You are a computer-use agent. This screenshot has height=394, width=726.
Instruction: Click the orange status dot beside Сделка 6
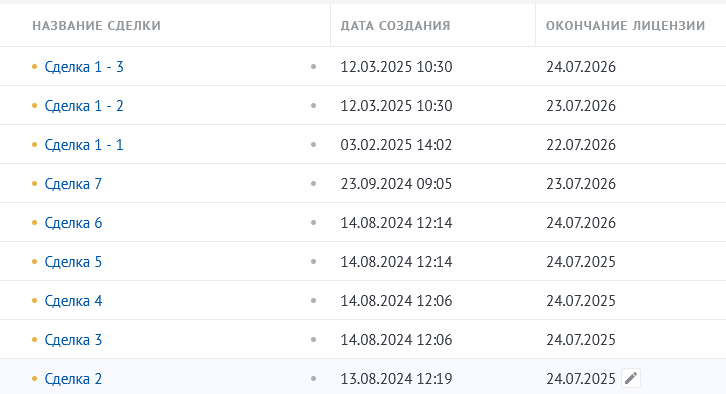[34, 223]
